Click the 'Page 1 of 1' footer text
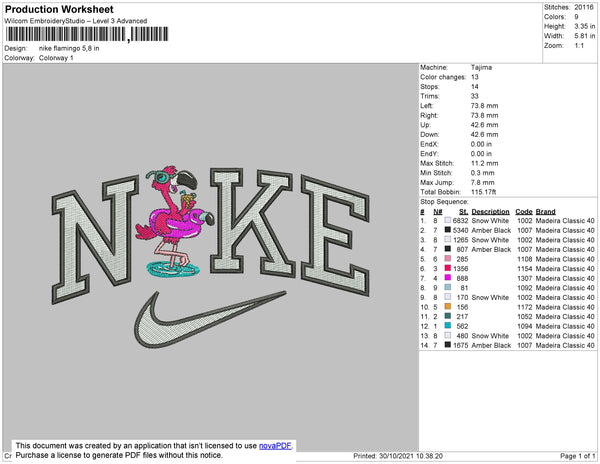This screenshot has height=464, width=600. pos(577,456)
